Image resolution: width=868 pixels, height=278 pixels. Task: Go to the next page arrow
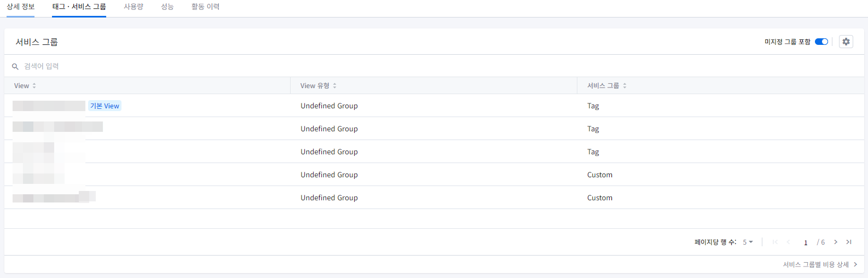pos(836,242)
